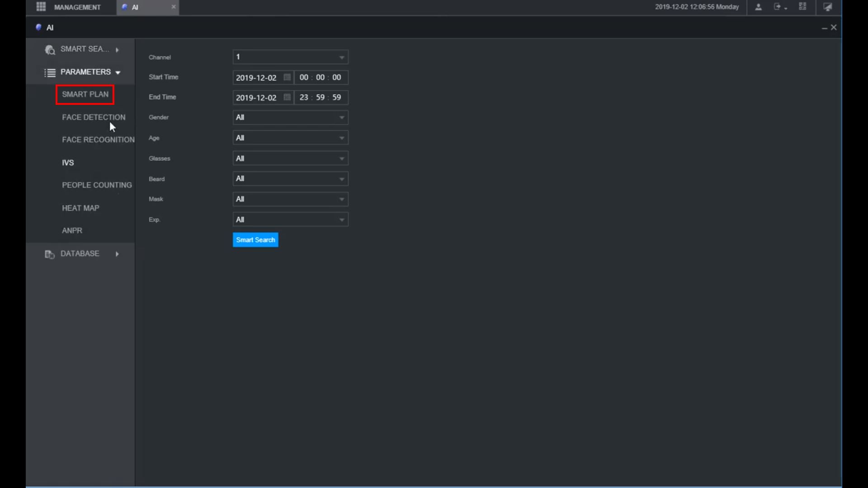This screenshot has width=868, height=488.
Task: Click the logout icon in top bar
Action: pos(778,7)
